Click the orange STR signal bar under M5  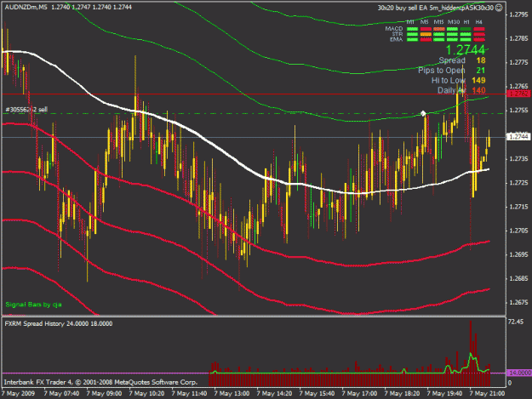pyautogui.click(x=426, y=34)
